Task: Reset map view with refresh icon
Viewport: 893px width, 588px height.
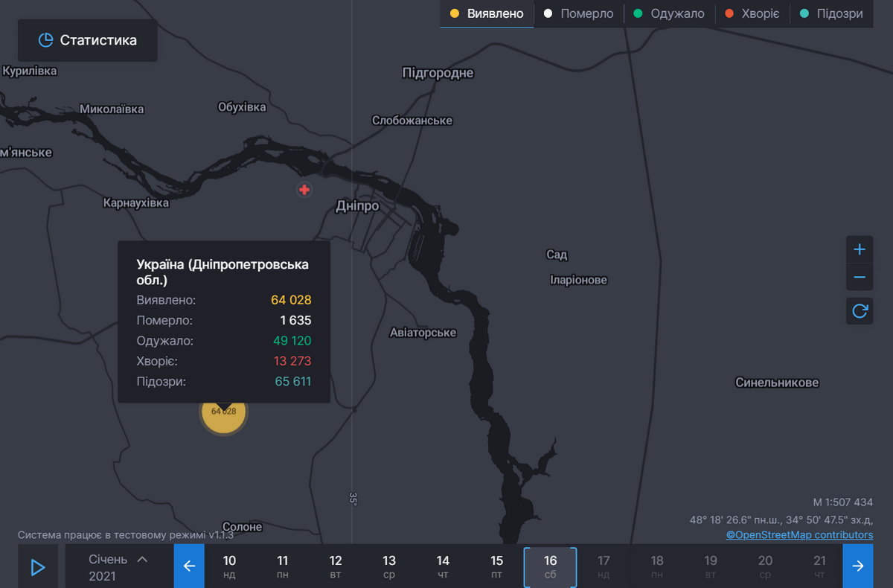Action: 859,310
